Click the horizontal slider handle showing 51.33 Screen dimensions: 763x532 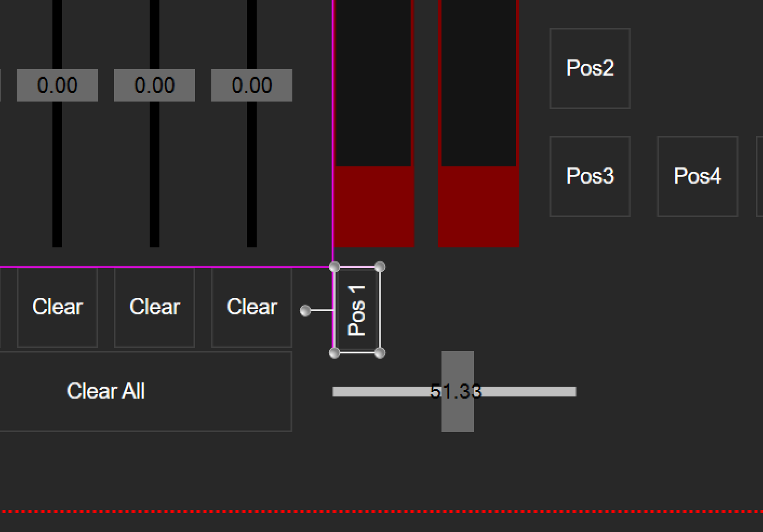point(457,392)
